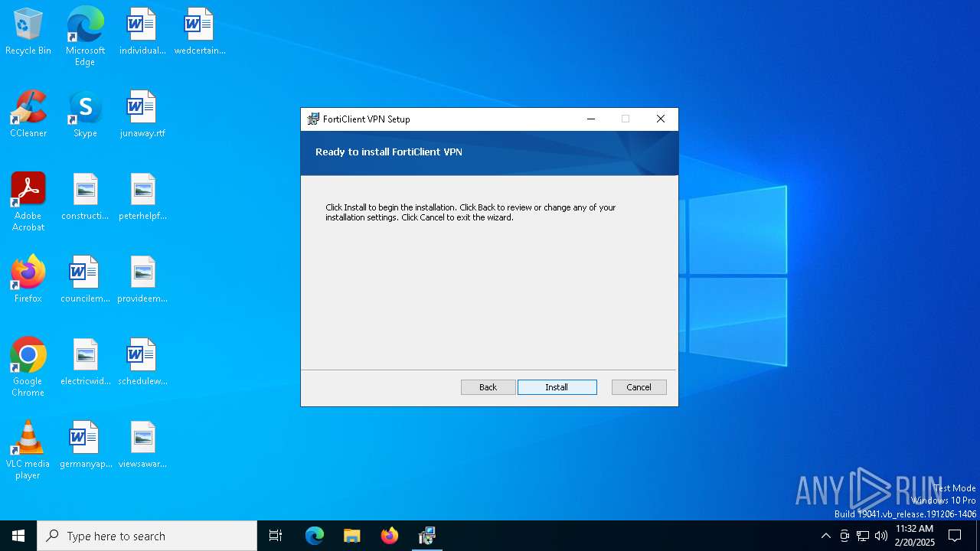Click the FortiClient installer taskbar item
This screenshot has width=980, height=551.
[x=426, y=536]
